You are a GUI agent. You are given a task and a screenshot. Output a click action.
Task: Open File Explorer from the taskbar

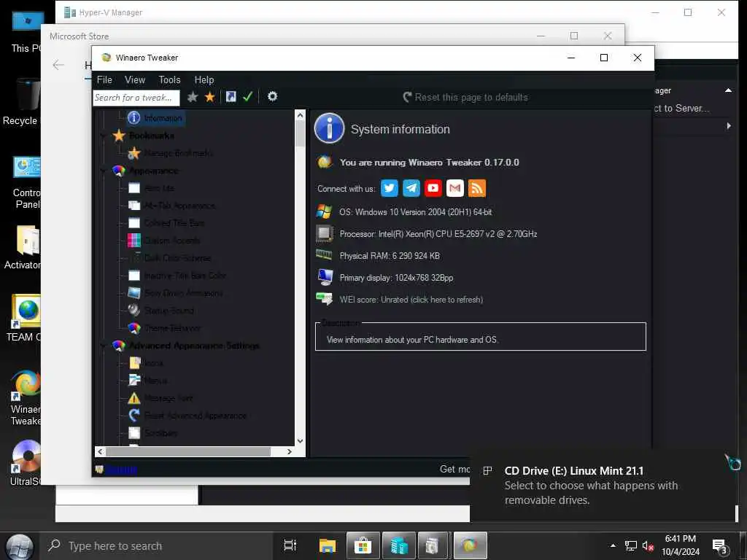pyautogui.click(x=328, y=545)
